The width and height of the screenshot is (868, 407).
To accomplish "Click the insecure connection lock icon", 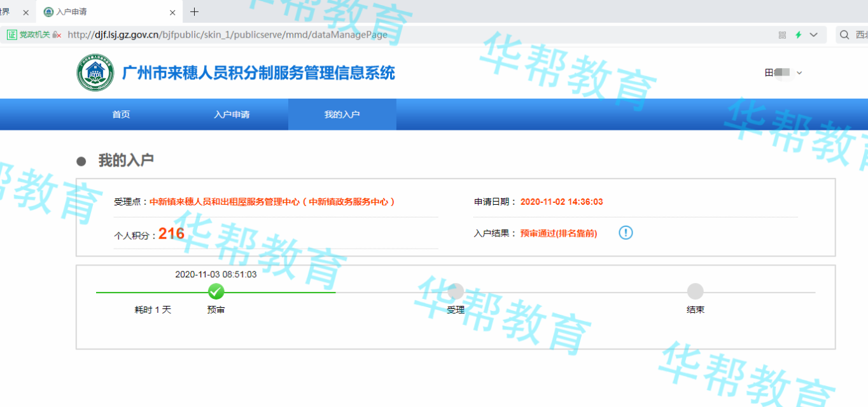I will click(57, 35).
